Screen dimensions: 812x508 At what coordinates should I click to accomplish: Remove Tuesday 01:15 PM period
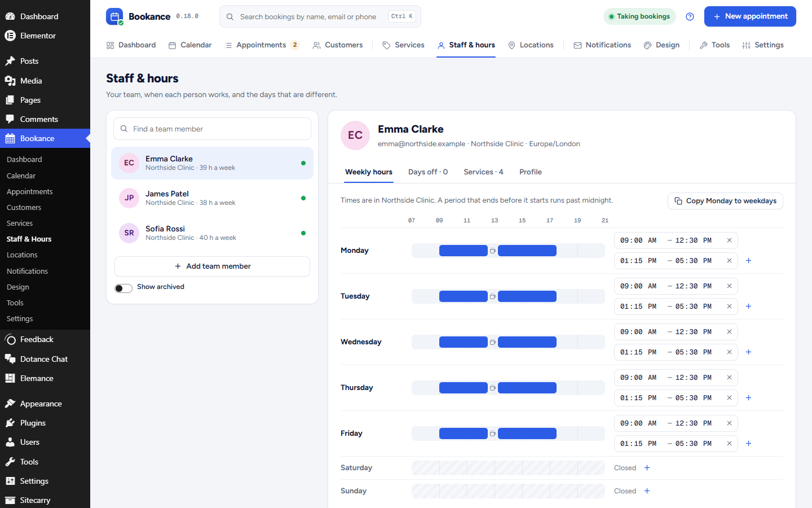(x=729, y=306)
